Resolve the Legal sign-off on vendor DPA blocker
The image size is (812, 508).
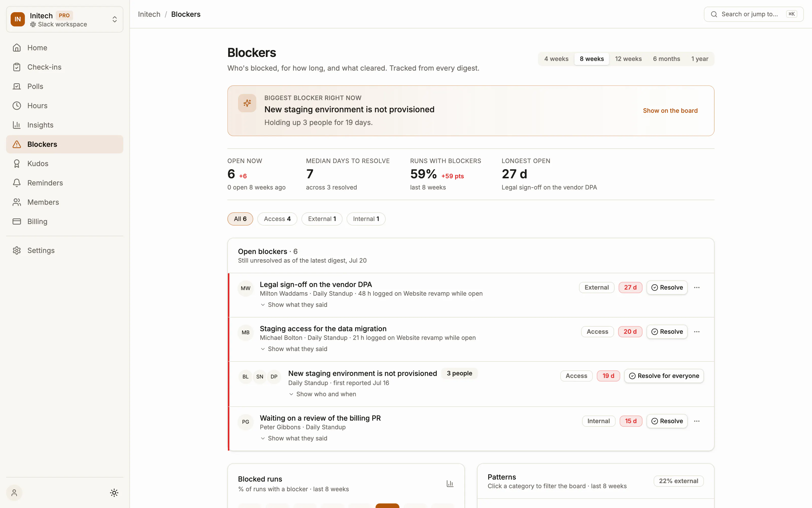[x=667, y=288]
